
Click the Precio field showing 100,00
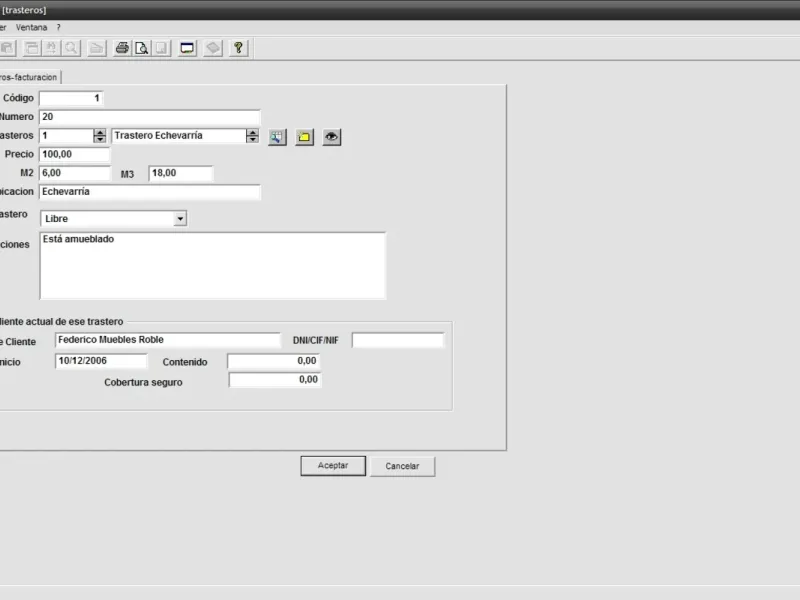tap(74, 154)
